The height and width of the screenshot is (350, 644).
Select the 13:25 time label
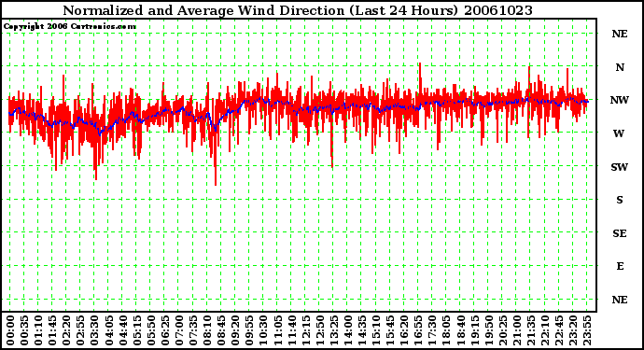point(333,330)
